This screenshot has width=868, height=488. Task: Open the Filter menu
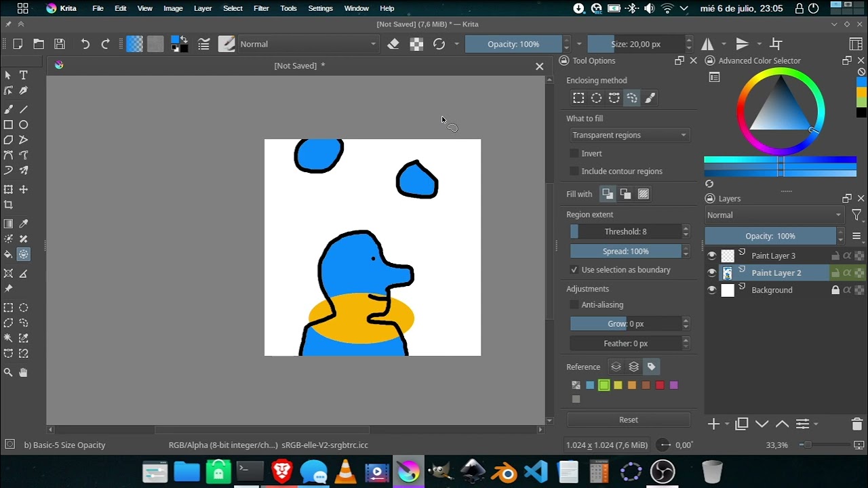point(261,8)
